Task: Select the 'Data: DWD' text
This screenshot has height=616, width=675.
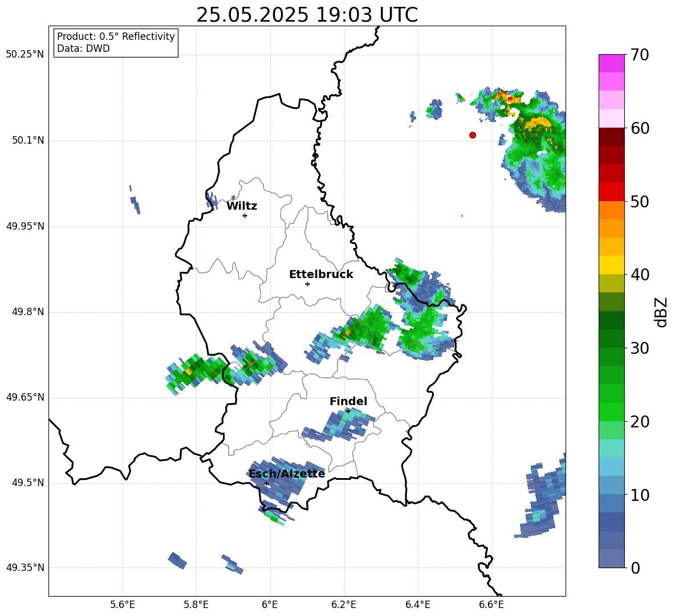Action: pyautogui.click(x=83, y=48)
